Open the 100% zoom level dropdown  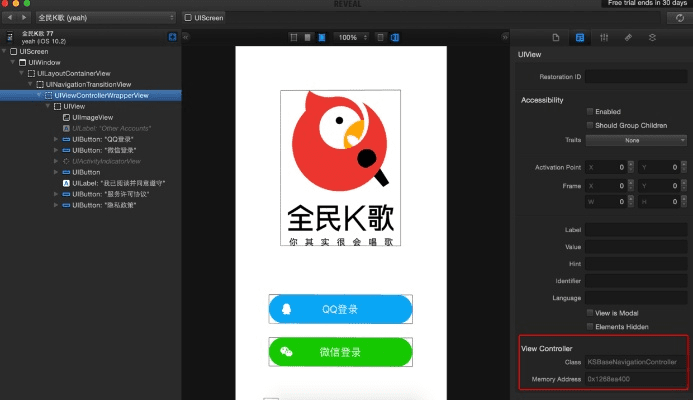[x=351, y=38]
